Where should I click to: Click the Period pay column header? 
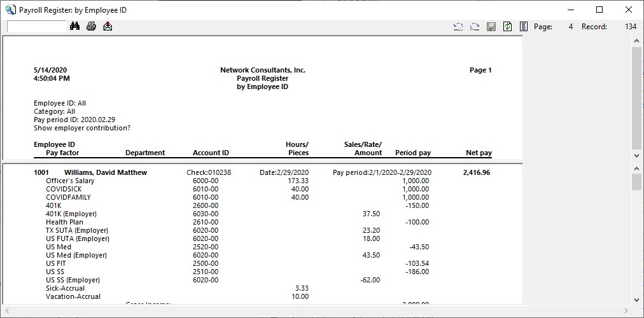click(x=413, y=153)
